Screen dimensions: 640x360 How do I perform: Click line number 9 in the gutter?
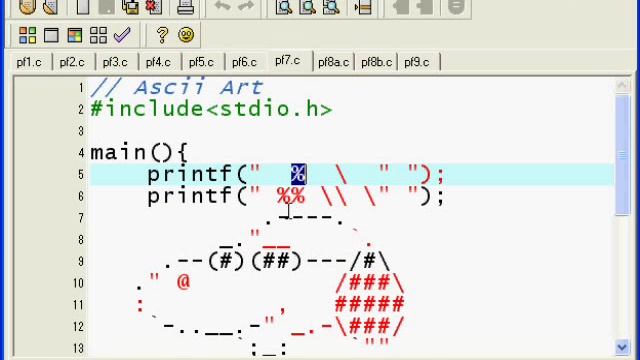point(81,262)
